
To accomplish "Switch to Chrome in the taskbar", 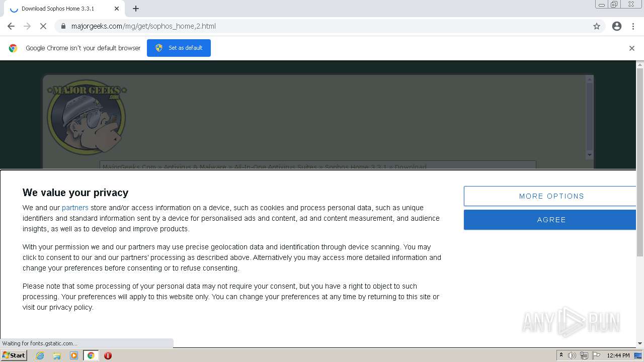I will point(91,355).
